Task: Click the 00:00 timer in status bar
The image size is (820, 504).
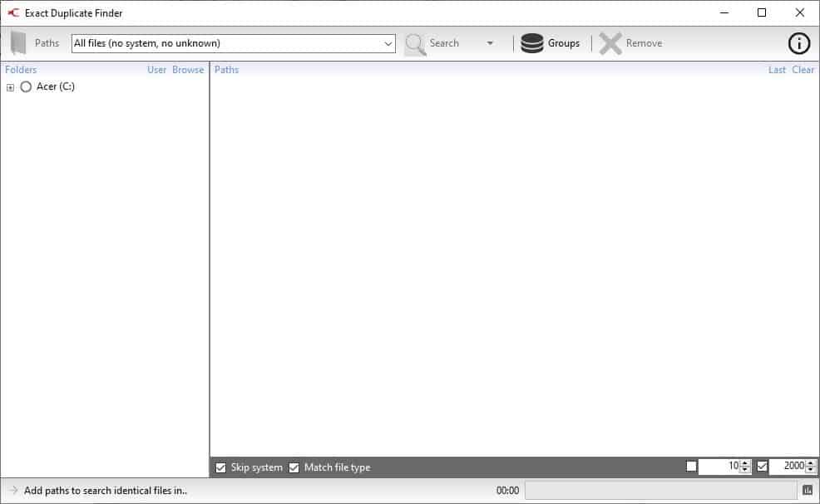Action: (507, 491)
